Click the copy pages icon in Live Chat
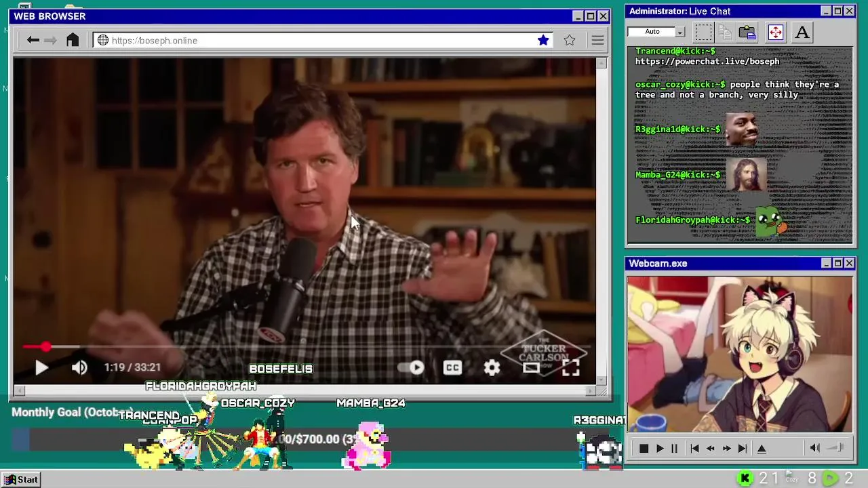The height and width of the screenshot is (488, 868). click(x=725, y=32)
